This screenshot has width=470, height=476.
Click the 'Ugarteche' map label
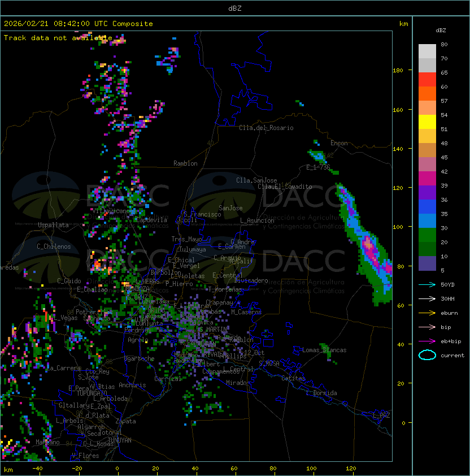(140, 358)
